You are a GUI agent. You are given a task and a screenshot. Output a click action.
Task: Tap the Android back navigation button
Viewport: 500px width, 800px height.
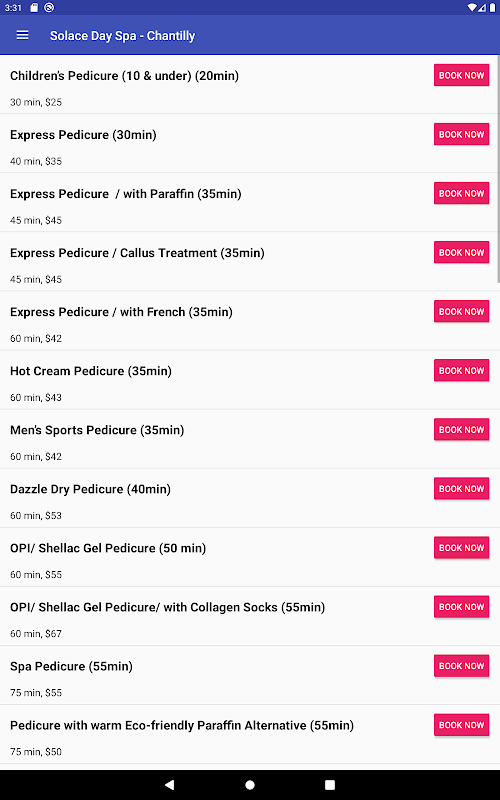click(169, 785)
